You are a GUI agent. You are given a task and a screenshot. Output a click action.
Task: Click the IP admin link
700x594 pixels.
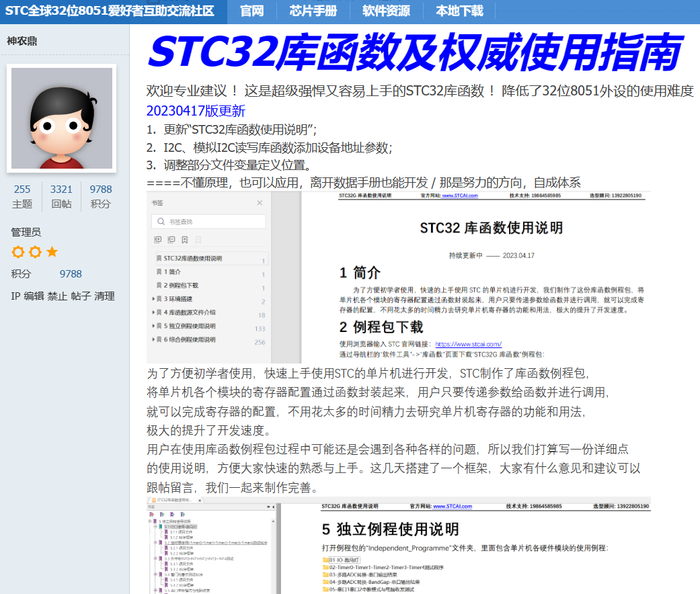[x=15, y=296]
